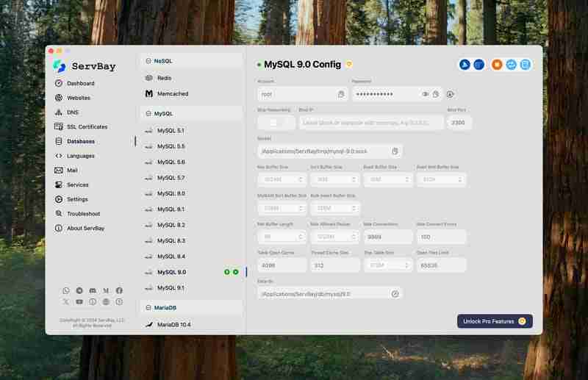This screenshot has width=588, height=380.
Task: Collapse the MariaDB section
Action: click(191, 307)
